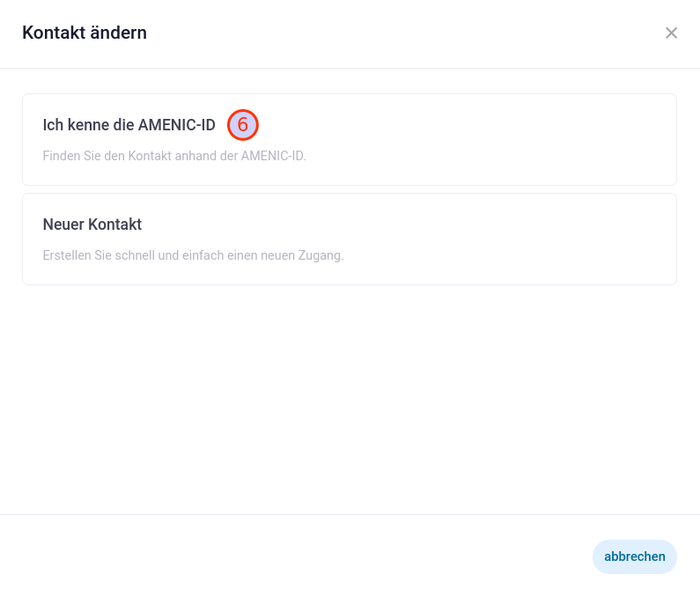This screenshot has width=700, height=597.
Task: Pick the create-new-access card
Action: pos(350,239)
